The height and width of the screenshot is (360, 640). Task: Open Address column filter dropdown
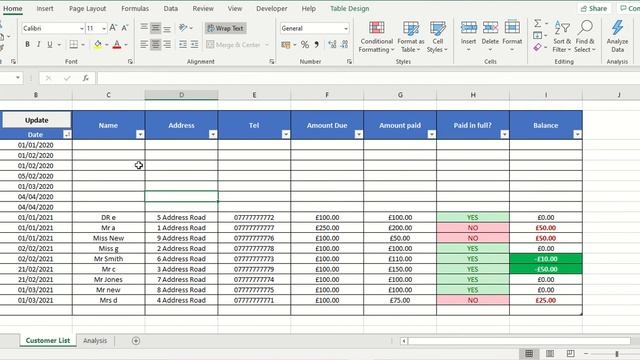click(x=213, y=134)
